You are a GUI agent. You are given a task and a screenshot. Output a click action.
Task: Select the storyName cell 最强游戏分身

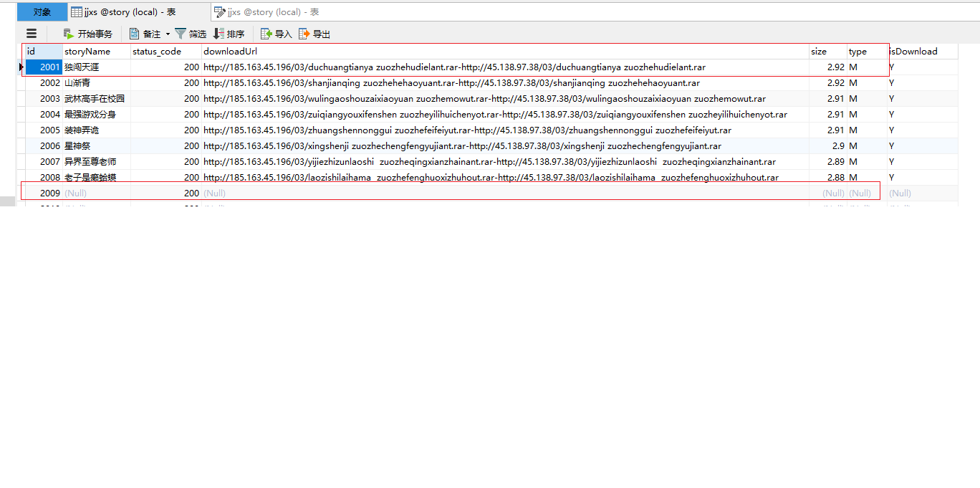(x=96, y=114)
